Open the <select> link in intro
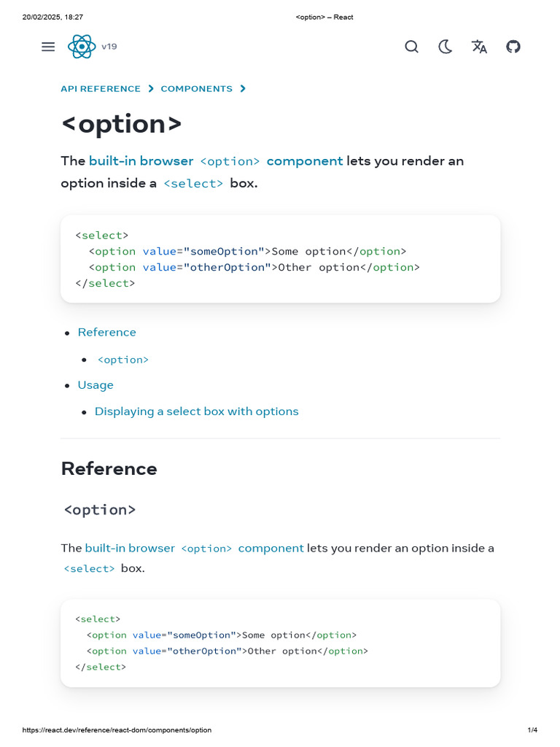Screen dimensions: 560x747 click(x=193, y=184)
